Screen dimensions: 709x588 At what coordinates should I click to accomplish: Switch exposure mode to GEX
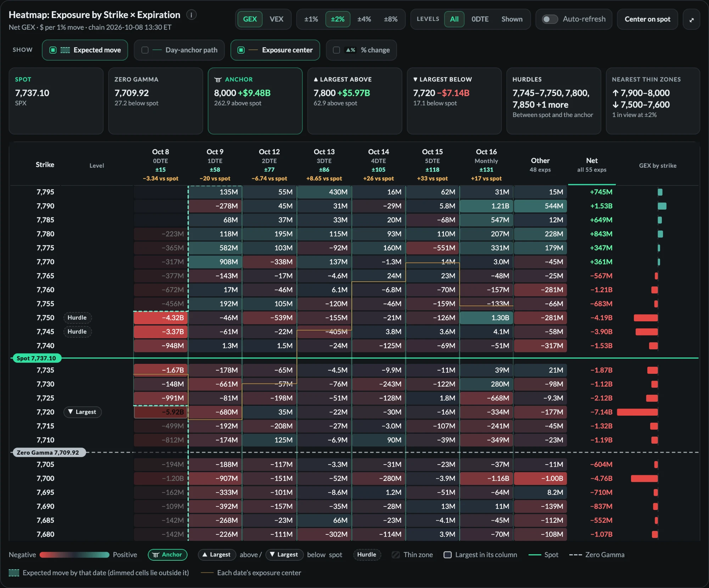click(x=250, y=19)
